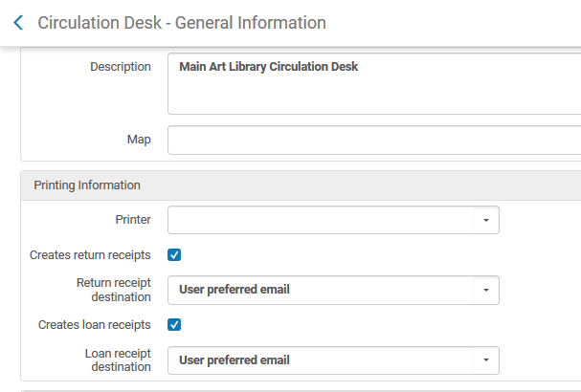
Task: Open the Return receipt destination dropdown
Action: [x=333, y=290]
